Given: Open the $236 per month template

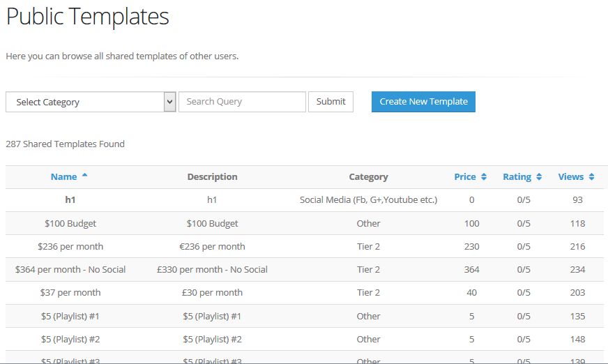Looking at the screenshot, I should [70, 247].
